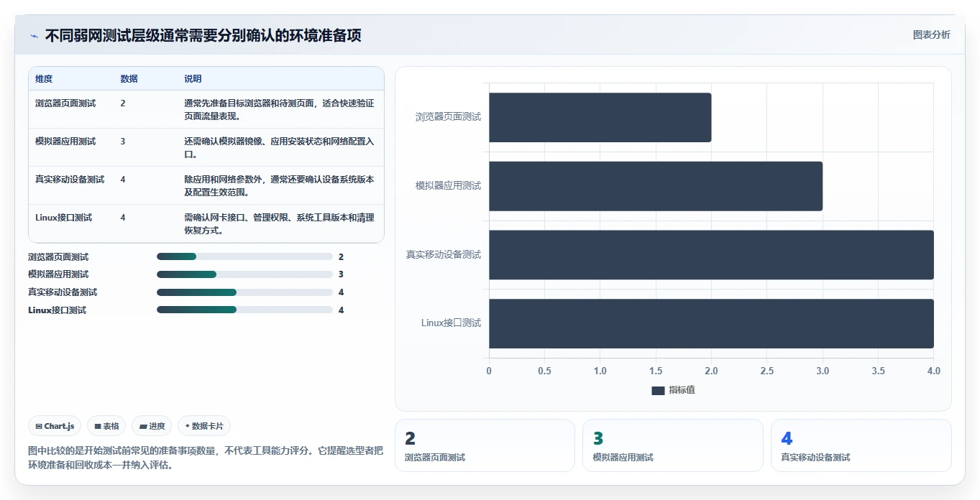Click the 浏览器页面测试 y-axis label in chart
Screen dimensions: 980x500
(x=448, y=117)
